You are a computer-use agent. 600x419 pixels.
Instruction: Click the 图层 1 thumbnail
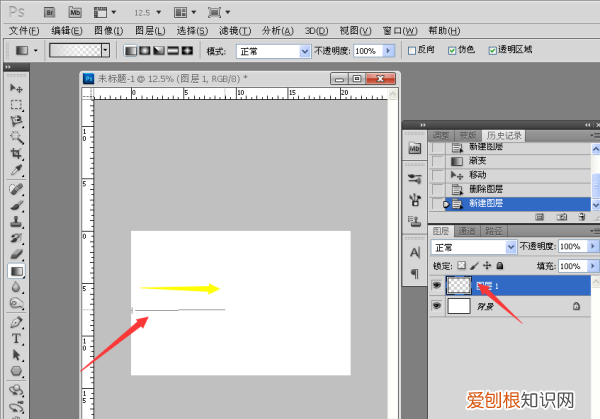click(x=459, y=285)
